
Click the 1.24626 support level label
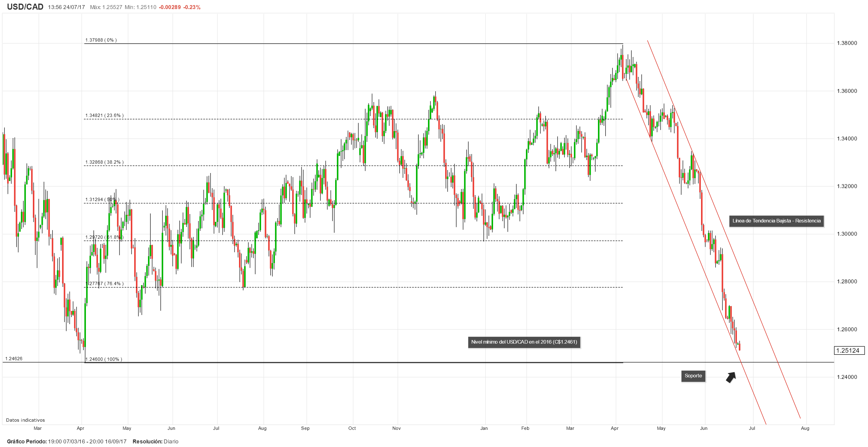[x=14, y=359]
